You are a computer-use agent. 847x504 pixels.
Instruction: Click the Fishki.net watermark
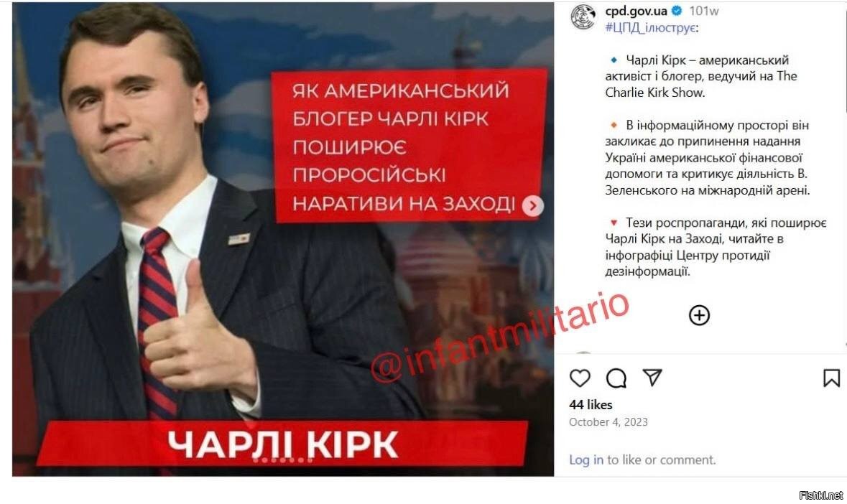point(820,495)
